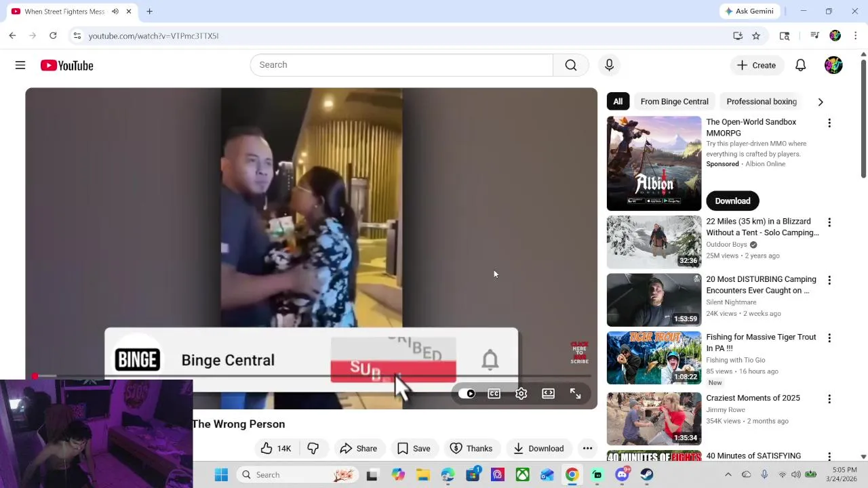Open options for Albion Online ad
This screenshot has height=488, width=868.
tap(829, 123)
